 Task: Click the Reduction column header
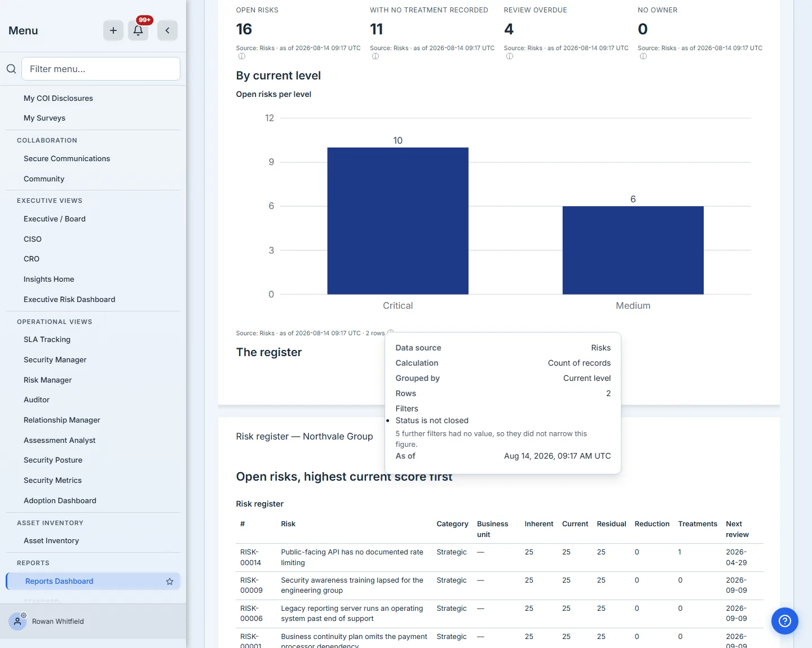(652, 524)
